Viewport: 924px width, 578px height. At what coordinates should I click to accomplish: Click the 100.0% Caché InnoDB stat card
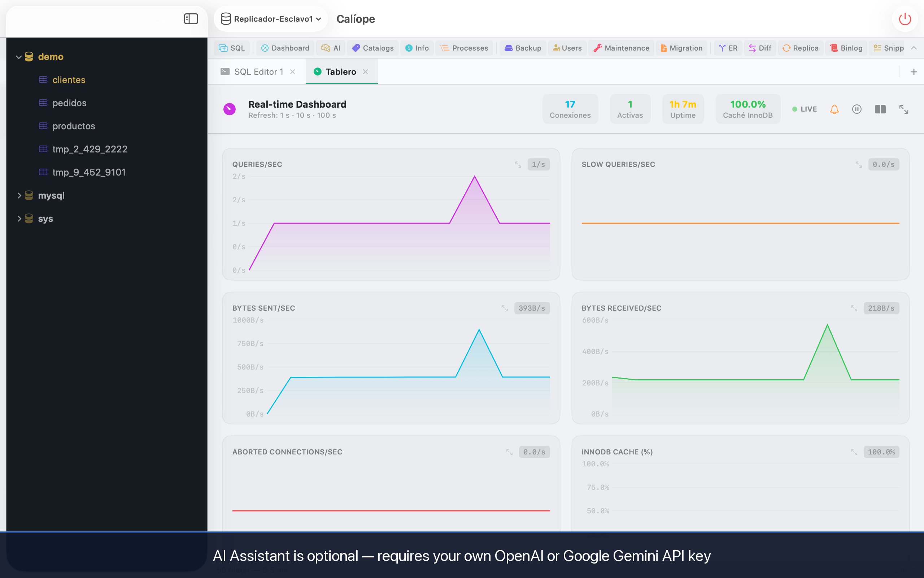[x=748, y=109]
